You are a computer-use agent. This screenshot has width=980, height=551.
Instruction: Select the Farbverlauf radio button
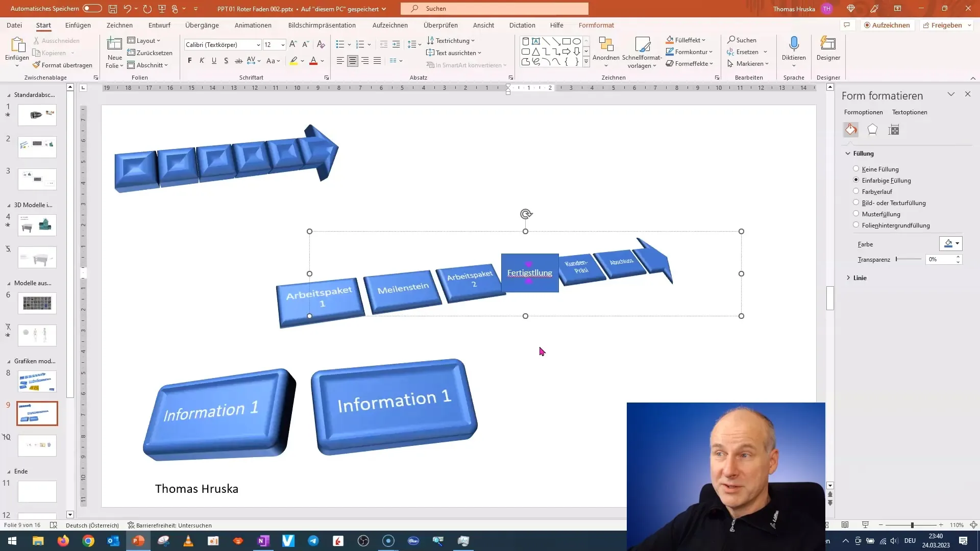pos(856,191)
